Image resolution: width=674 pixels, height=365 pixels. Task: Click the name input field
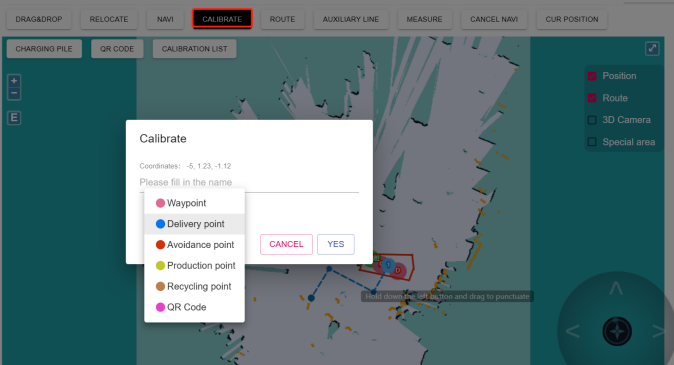click(249, 182)
